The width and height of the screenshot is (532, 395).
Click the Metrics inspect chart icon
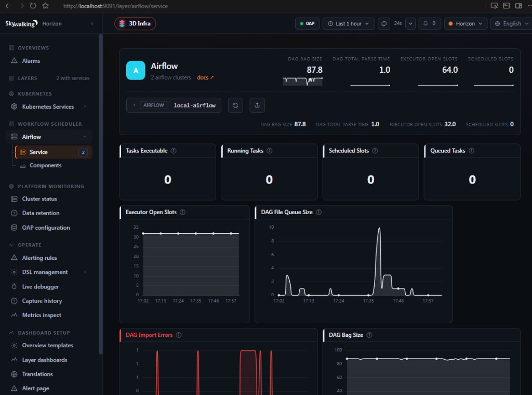pos(14,315)
